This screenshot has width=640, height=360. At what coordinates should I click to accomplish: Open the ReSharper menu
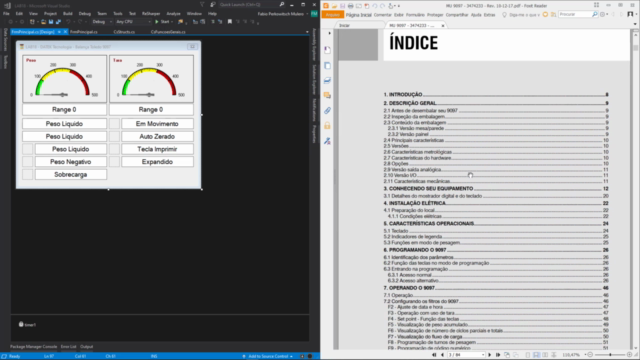(x=151, y=13)
